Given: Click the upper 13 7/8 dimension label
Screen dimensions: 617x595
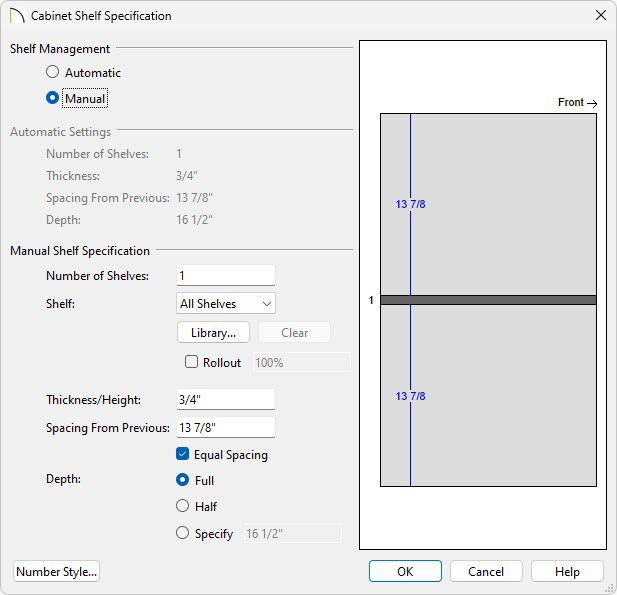Looking at the screenshot, I should pyautogui.click(x=410, y=204).
